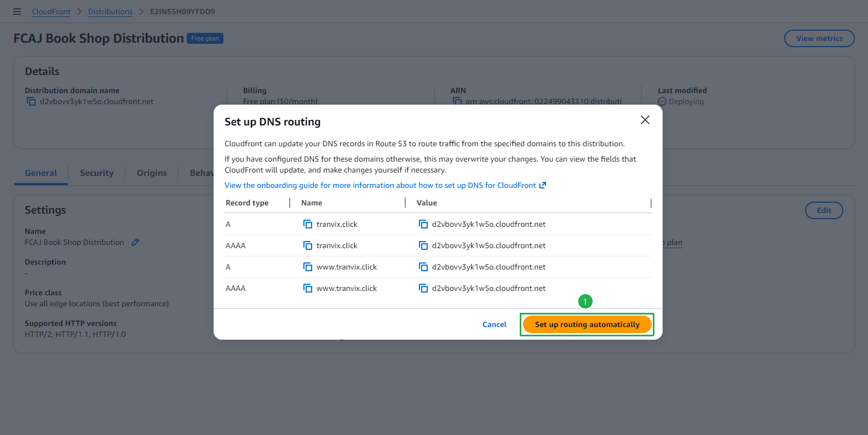The image size is (868, 435).
Task: Cancel the DNS routing setup
Action: pos(495,324)
